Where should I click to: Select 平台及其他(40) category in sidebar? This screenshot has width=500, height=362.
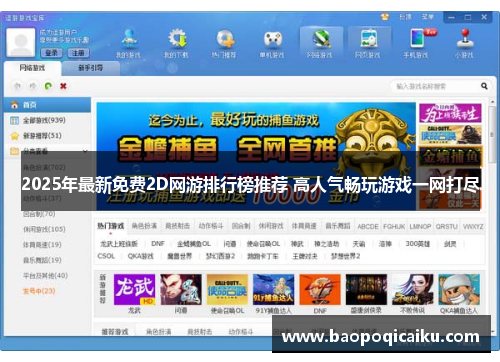click(x=45, y=276)
